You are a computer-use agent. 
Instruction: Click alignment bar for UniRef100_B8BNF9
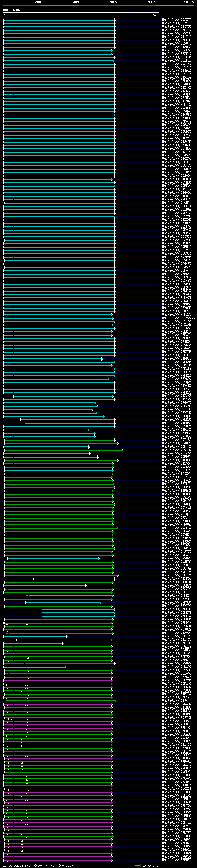(x=58, y=860)
